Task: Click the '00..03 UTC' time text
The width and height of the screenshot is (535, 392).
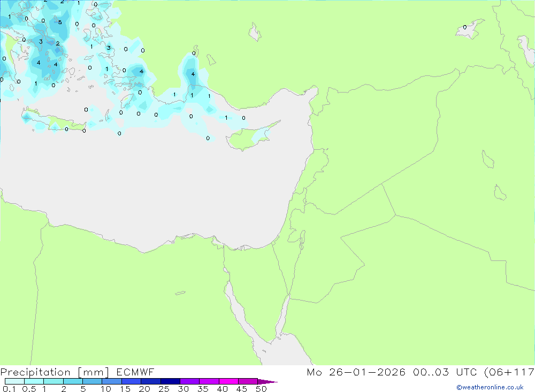Action: (x=445, y=372)
